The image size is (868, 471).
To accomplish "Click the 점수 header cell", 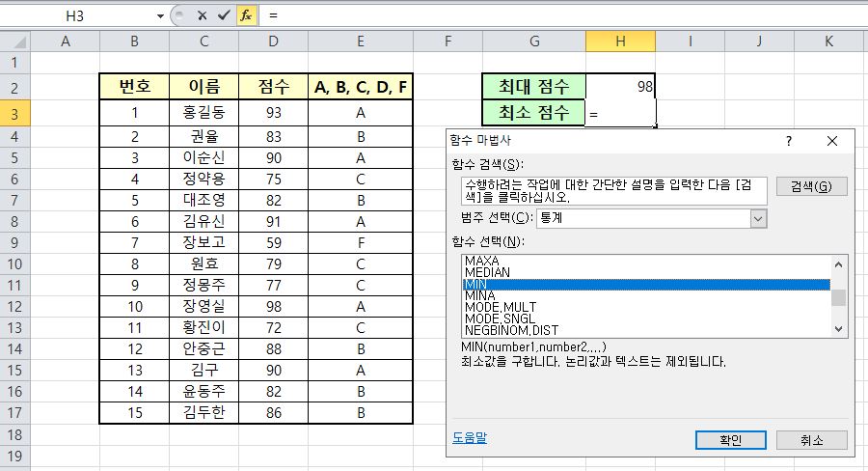I will pyautogui.click(x=274, y=87).
